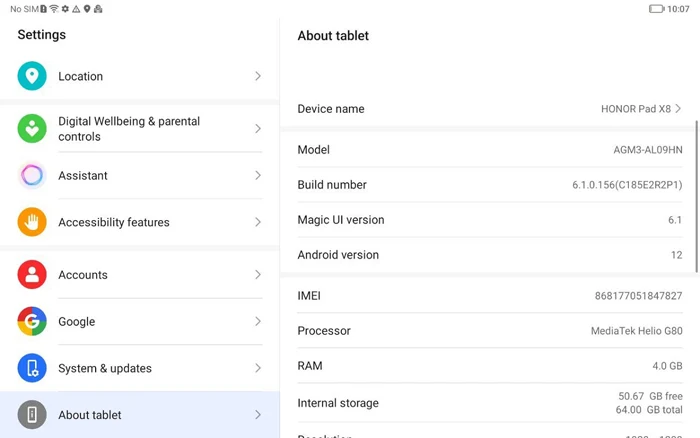
Task: Tap Build number row label
Action: coord(332,185)
